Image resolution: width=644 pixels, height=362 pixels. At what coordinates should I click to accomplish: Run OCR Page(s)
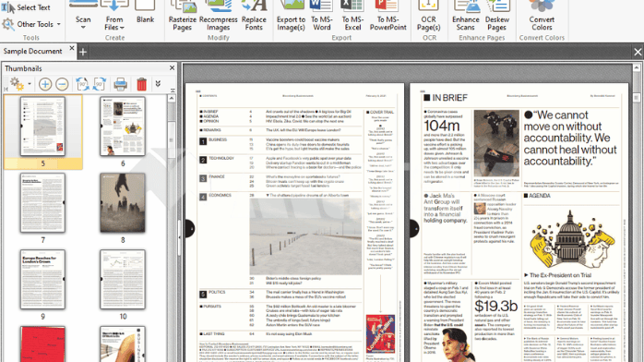tap(428, 17)
